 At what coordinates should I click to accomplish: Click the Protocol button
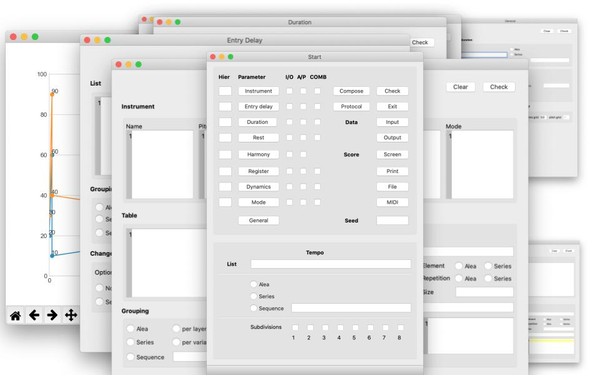coord(351,107)
